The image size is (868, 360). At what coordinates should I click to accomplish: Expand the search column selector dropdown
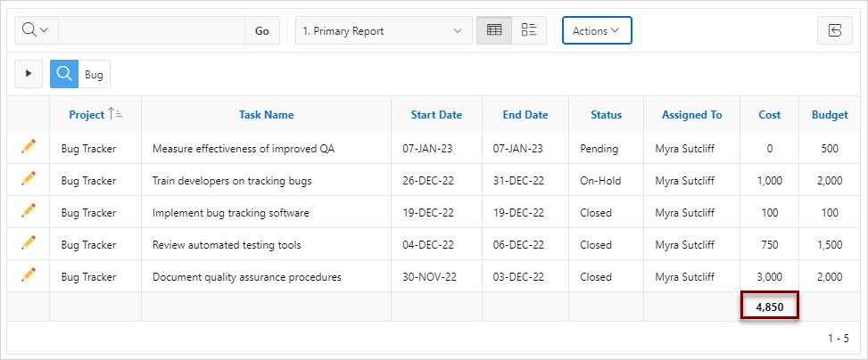click(x=36, y=30)
